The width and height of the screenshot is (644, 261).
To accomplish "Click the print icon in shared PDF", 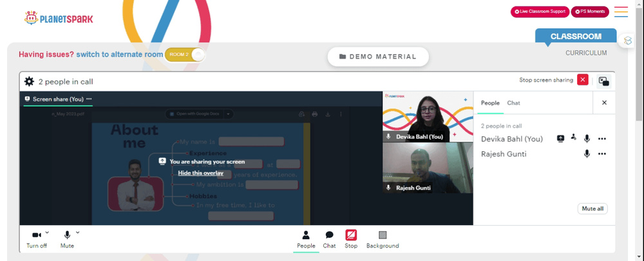I will 315,114.
